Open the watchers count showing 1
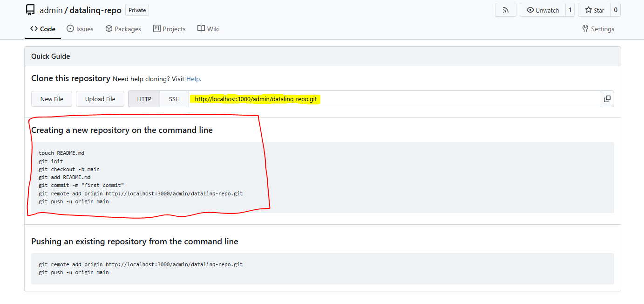The height and width of the screenshot is (304, 644). (569, 10)
